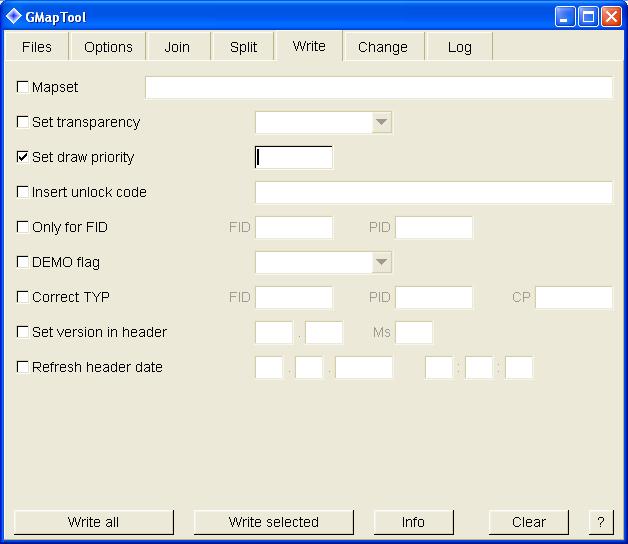The image size is (628, 544).
Task: Toggle the Insert unlock code checkbox
Action: [23, 192]
